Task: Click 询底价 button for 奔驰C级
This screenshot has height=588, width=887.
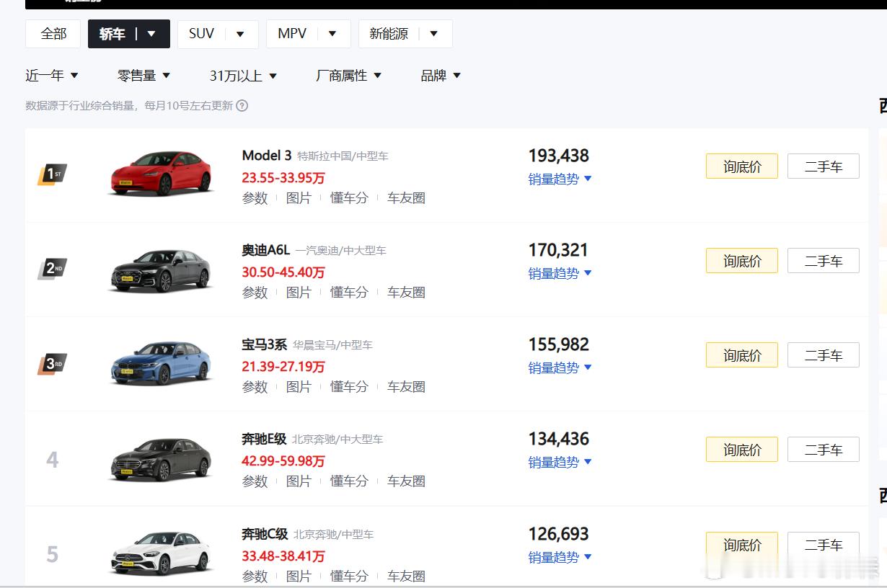Action: click(742, 545)
